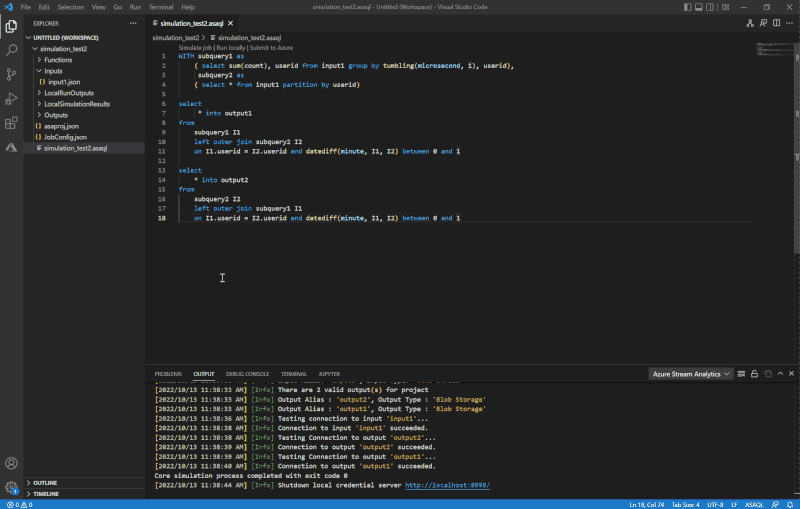Viewport: 800px width, 509px height.
Task: Open the Extensions view
Action: tap(11, 123)
